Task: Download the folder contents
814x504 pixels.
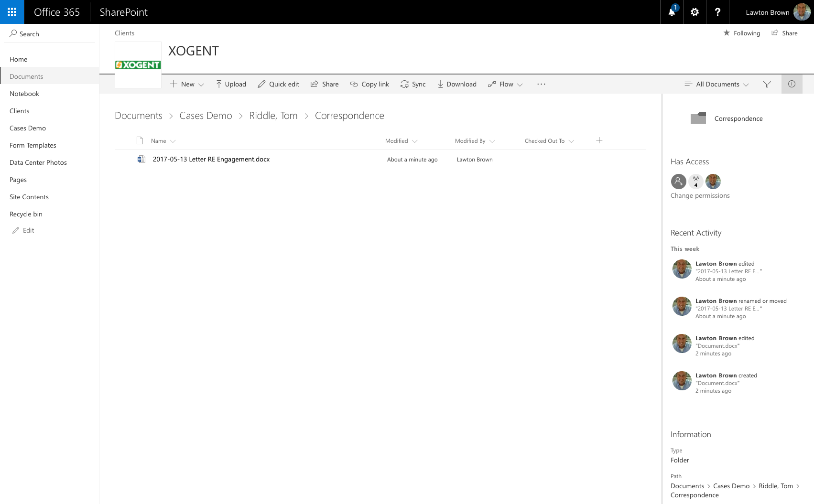Action: (457, 84)
